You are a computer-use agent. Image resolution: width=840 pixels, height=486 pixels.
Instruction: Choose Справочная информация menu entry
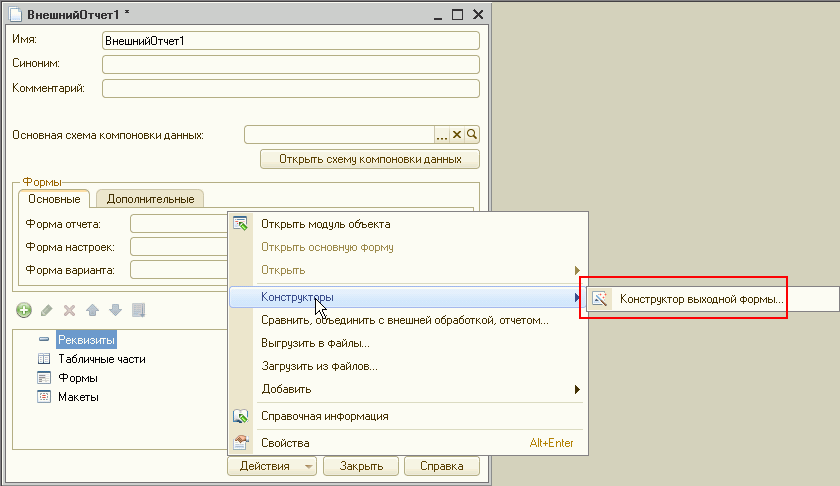tap(408, 416)
